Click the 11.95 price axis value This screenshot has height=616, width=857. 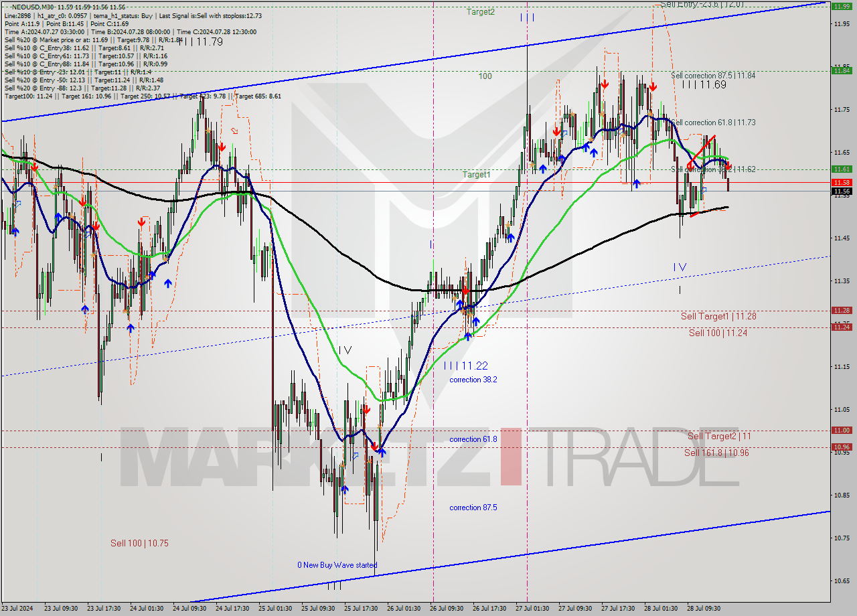842,23
